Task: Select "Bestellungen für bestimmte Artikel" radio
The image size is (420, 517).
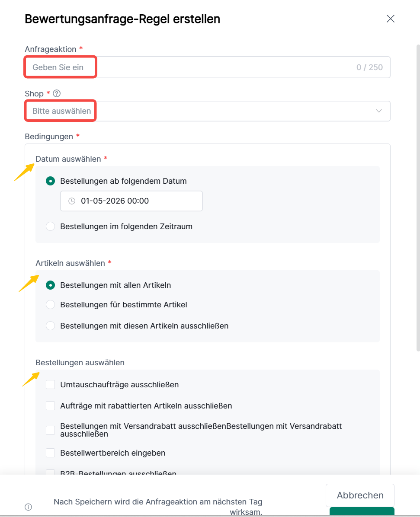Action: 51,305
